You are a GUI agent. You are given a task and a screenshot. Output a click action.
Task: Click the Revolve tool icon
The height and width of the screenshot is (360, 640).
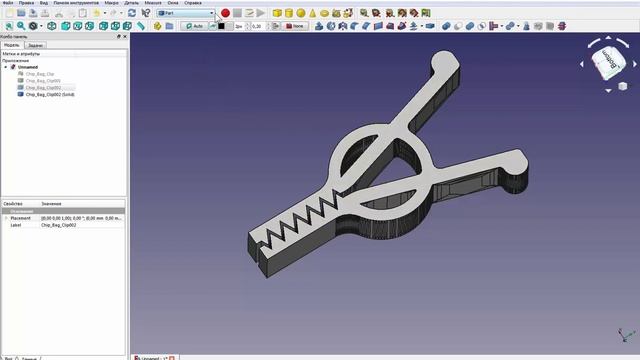(x=331, y=26)
